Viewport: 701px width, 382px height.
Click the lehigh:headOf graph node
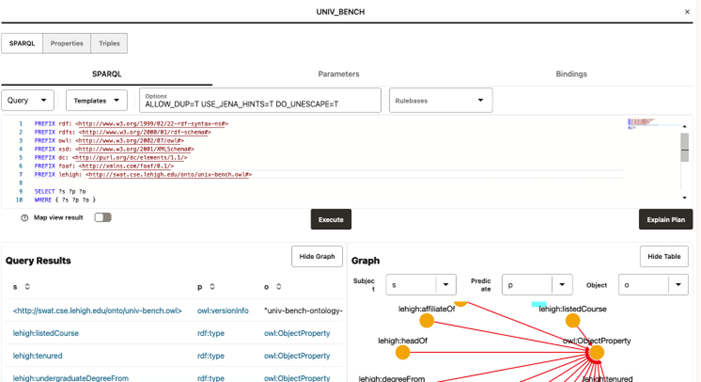coord(402,352)
